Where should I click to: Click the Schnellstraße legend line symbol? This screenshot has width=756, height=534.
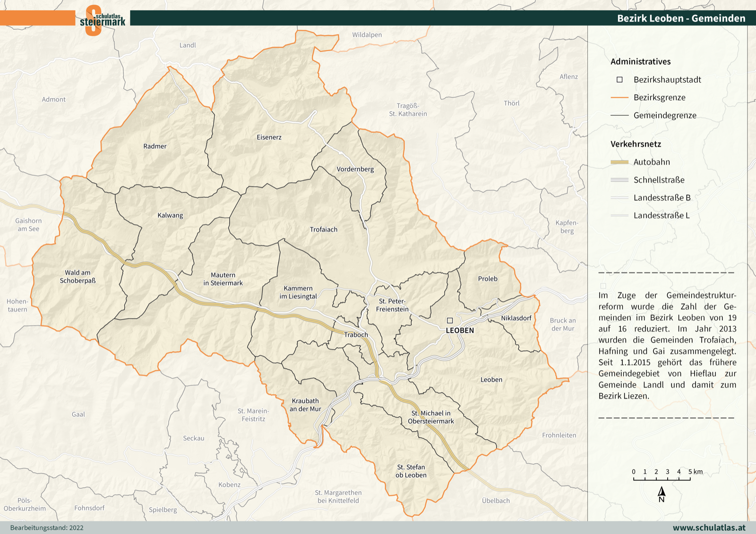coord(619,180)
